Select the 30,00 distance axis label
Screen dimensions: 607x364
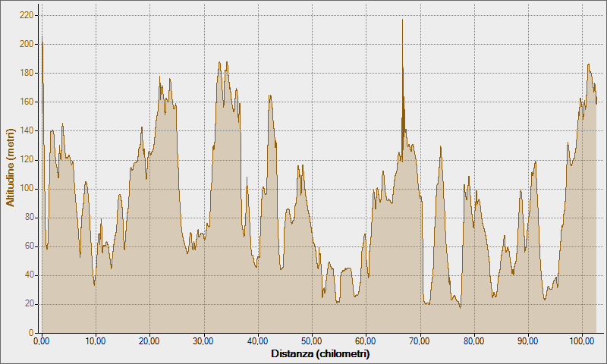pos(203,341)
